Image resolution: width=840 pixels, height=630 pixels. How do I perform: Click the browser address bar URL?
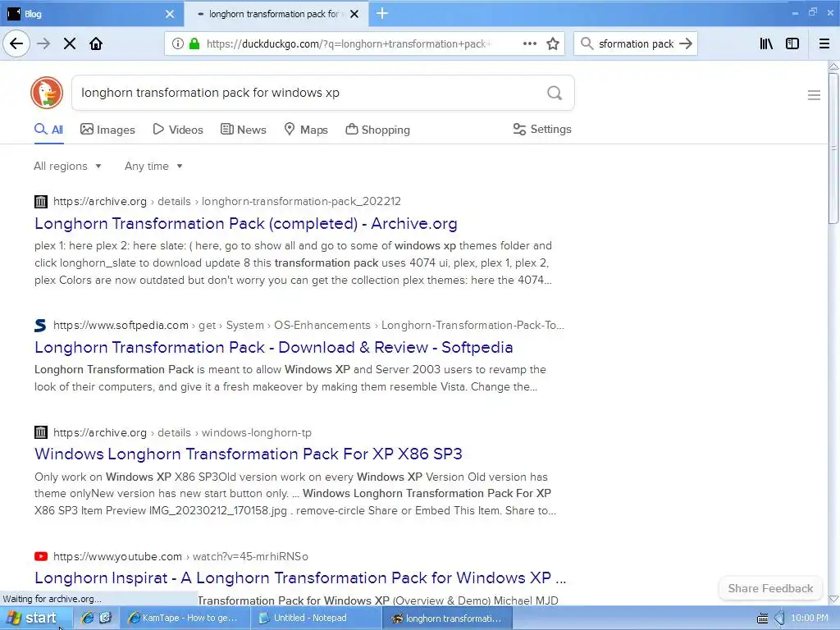[348, 43]
